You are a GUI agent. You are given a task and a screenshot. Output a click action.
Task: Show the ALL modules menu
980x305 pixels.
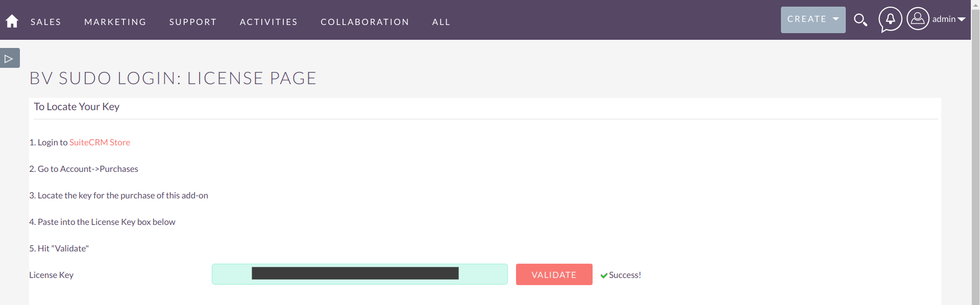coord(441,22)
